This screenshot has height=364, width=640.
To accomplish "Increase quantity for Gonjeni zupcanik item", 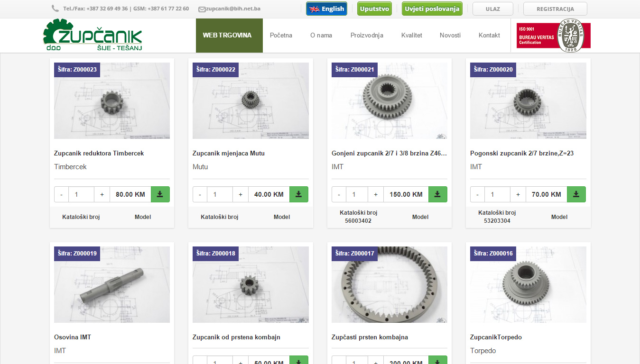I will pyautogui.click(x=376, y=194).
